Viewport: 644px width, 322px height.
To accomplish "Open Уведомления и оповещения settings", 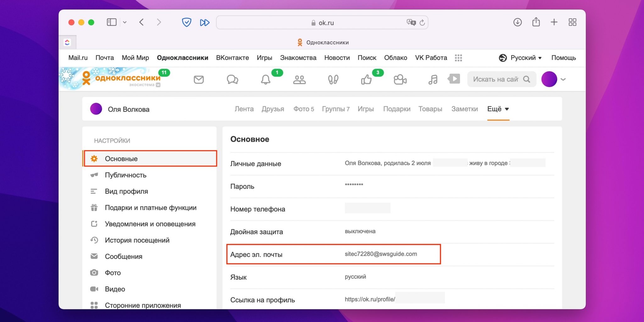I will (x=150, y=224).
